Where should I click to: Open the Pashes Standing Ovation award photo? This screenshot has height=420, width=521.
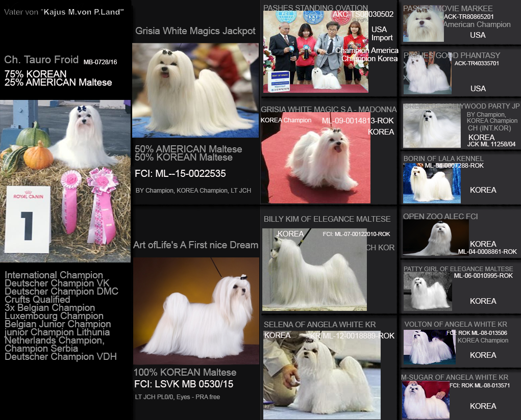[x=315, y=52]
